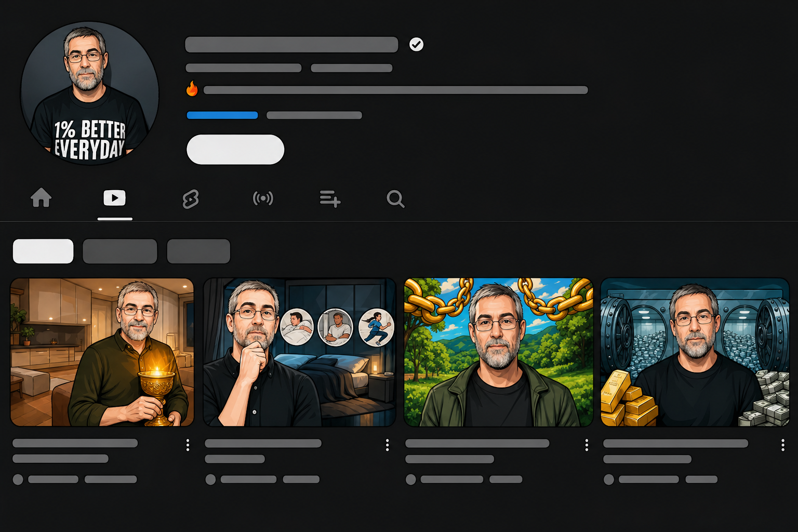The height and width of the screenshot is (532, 798).
Task: Click the small avatar under bedroom video
Action: (x=210, y=480)
